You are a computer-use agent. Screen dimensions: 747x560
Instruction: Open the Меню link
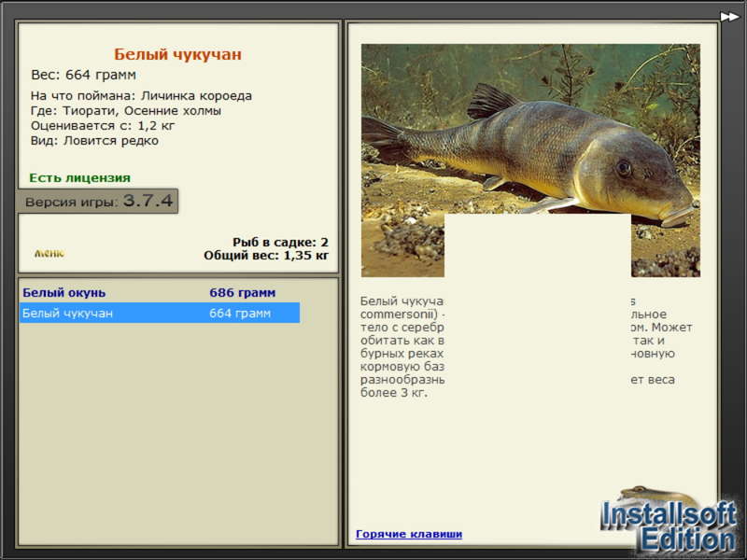(49, 253)
